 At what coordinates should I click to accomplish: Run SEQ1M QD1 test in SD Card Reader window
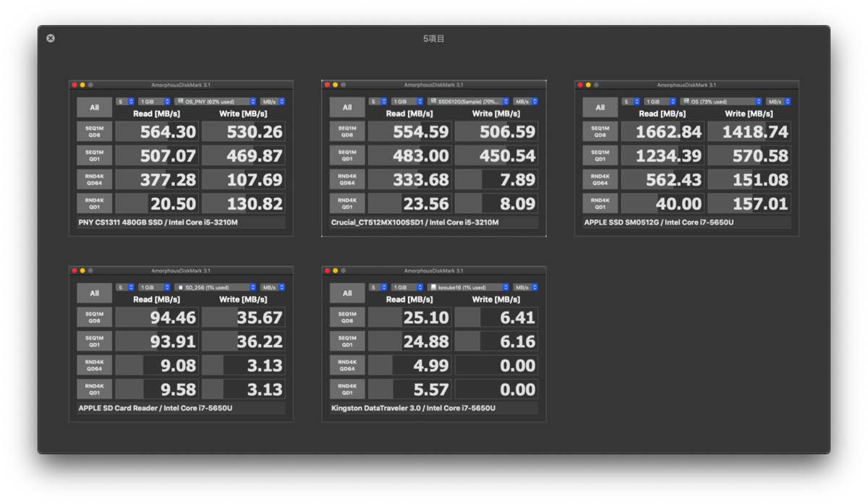(x=95, y=341)
